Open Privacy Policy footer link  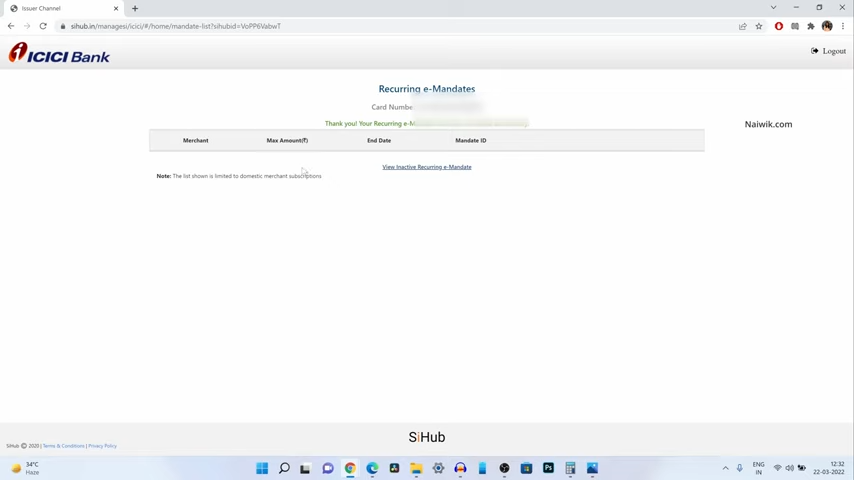[x=102, y=446]
